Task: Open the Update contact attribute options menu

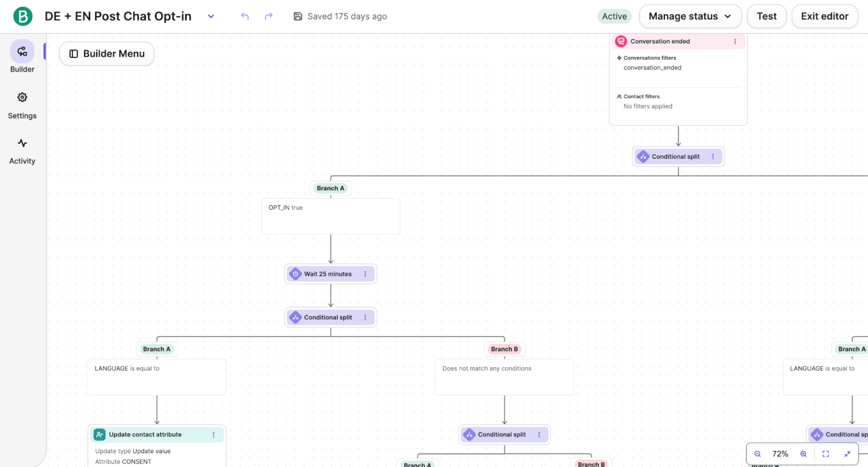Action: [214, 435]
